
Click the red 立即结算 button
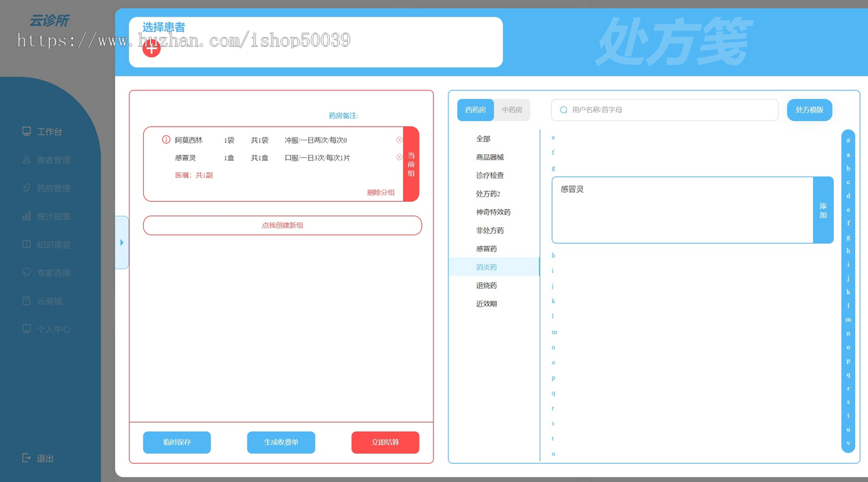point(385,442)
